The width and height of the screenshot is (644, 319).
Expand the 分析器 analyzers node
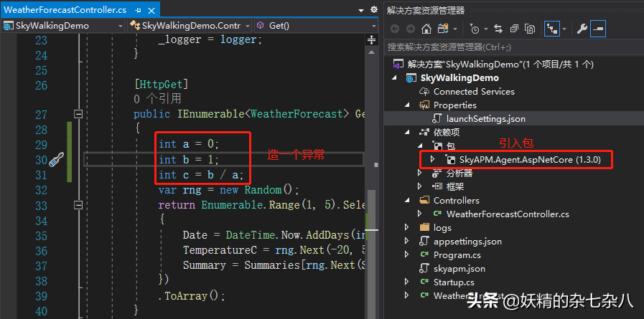[x=420, y=173]
